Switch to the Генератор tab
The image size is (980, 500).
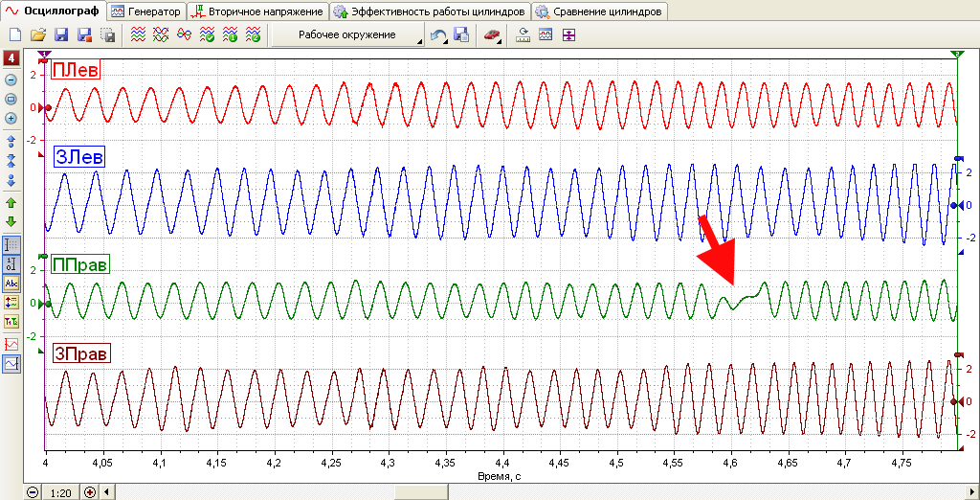coord(146,11)
